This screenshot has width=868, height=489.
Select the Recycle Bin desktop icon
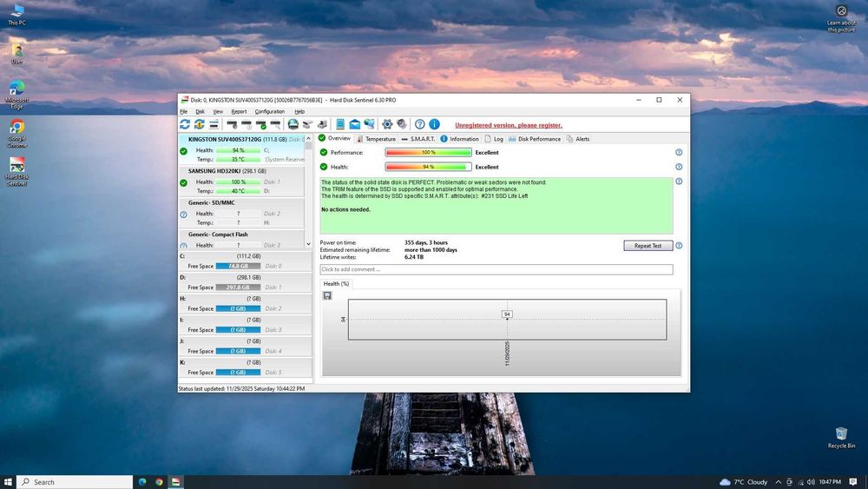click(841, 437)
